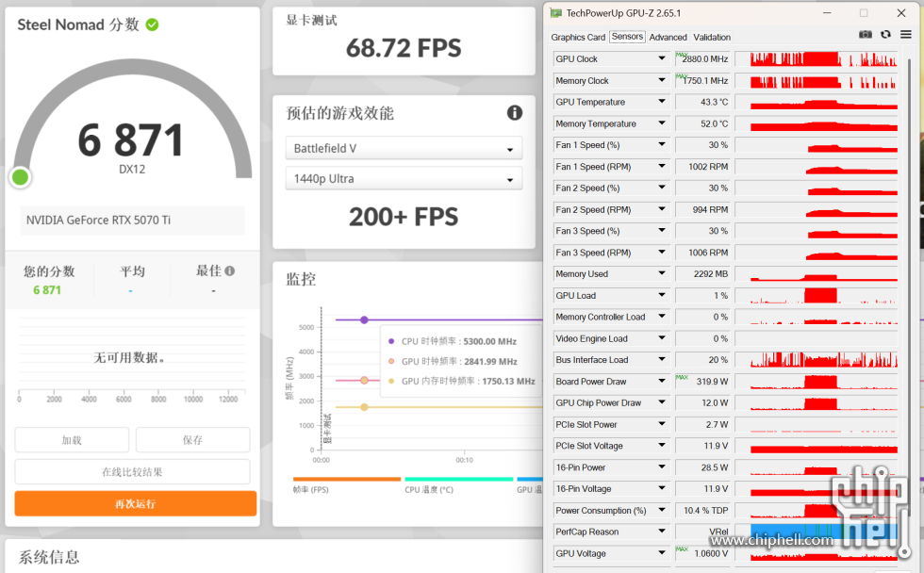
Task: Expand the 16-Pin Voltage dropdown
Action: tap(662, 489)
